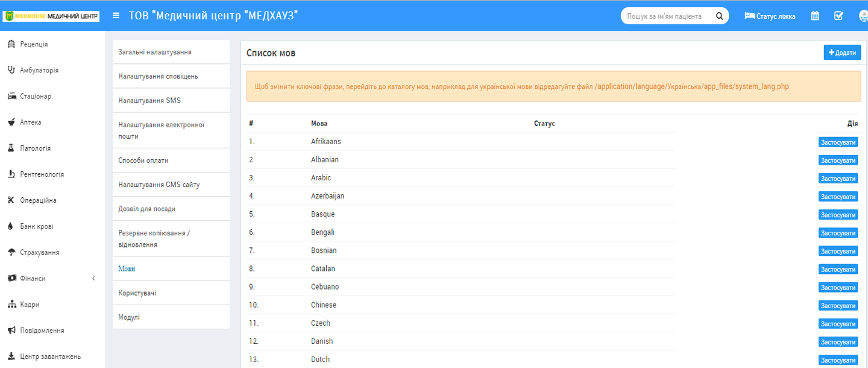This screenshot has height=368, width=868.
Task: Apply Afrikaans with Застосувати button
Action: 838,142
